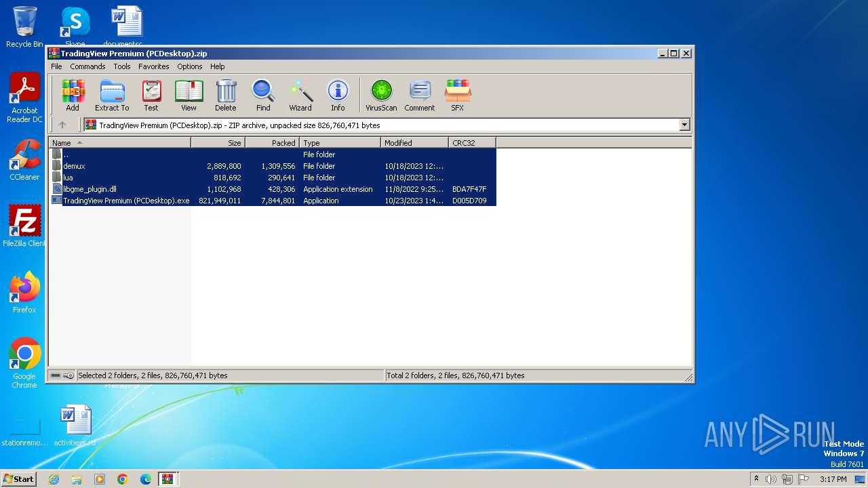Image resolution: width=868 pixels, height=488 pixels.
Task: Open Internet Explorer from taskbar
Action: [x=54, y=479]
